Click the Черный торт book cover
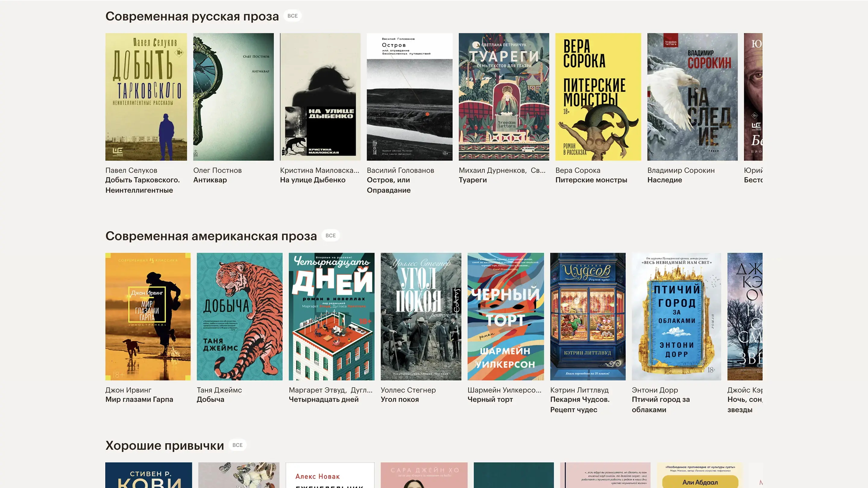 [505, 316]
